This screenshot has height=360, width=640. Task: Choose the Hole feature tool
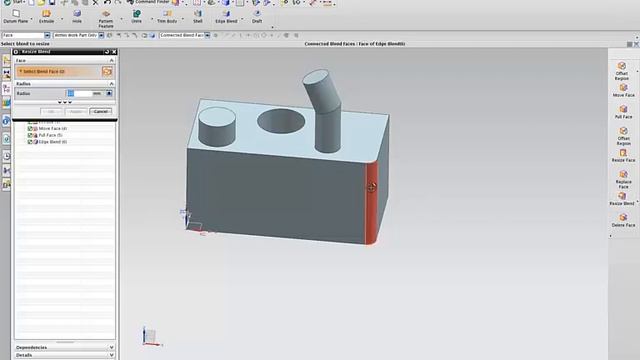(77, 16)
